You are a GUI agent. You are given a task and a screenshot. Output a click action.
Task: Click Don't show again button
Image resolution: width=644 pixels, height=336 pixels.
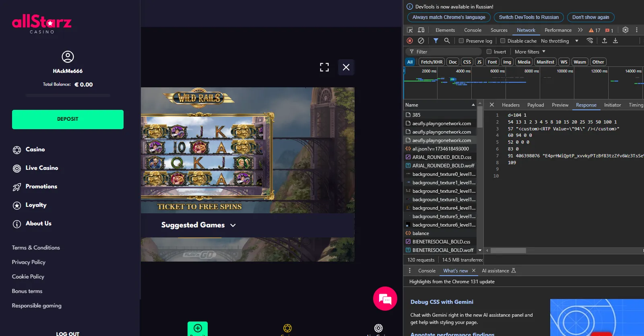point(590,17)
